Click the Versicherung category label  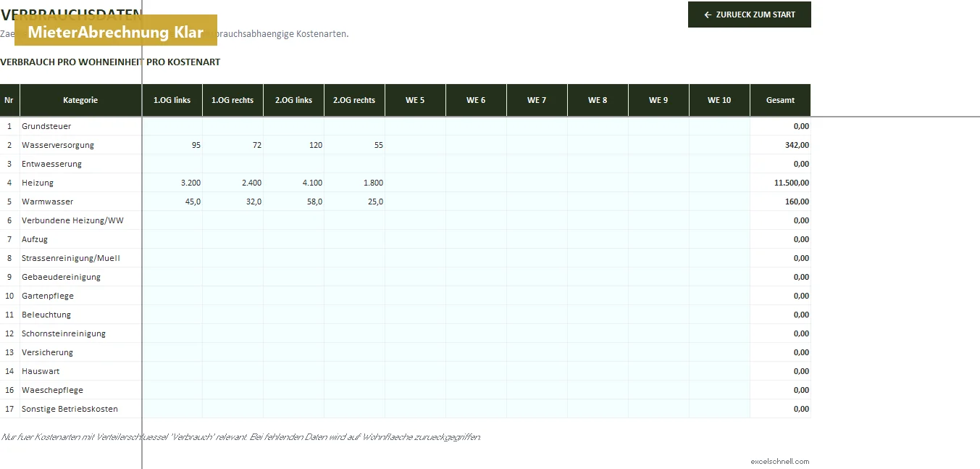point(47,352)
